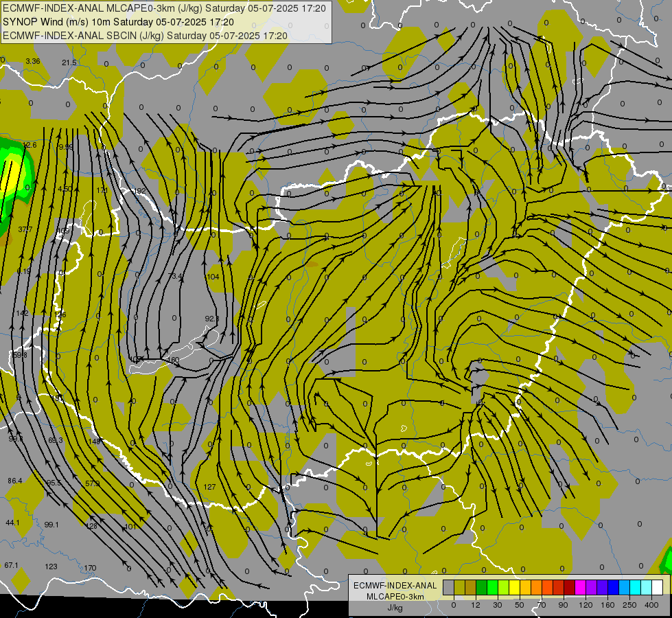Click the map value '192'
This screenshot has height=618, width=672.
point(140,192)
